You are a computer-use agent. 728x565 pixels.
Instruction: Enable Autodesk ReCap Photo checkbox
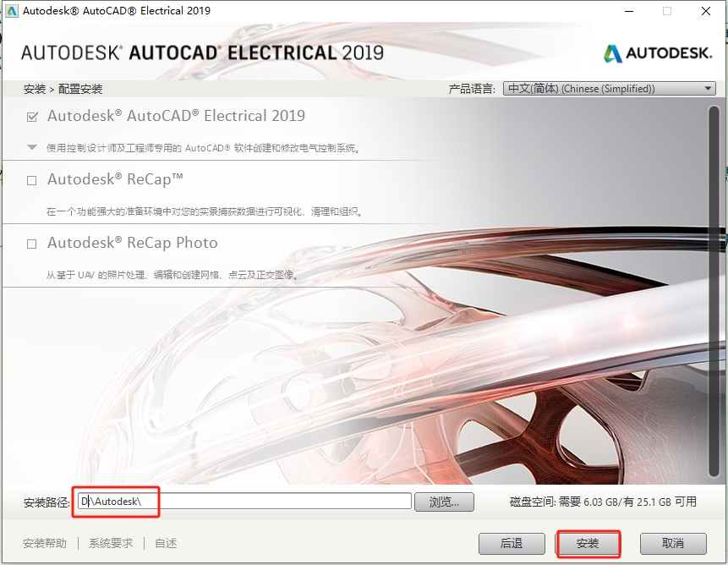pyautogui.click(x=31, y=244)
